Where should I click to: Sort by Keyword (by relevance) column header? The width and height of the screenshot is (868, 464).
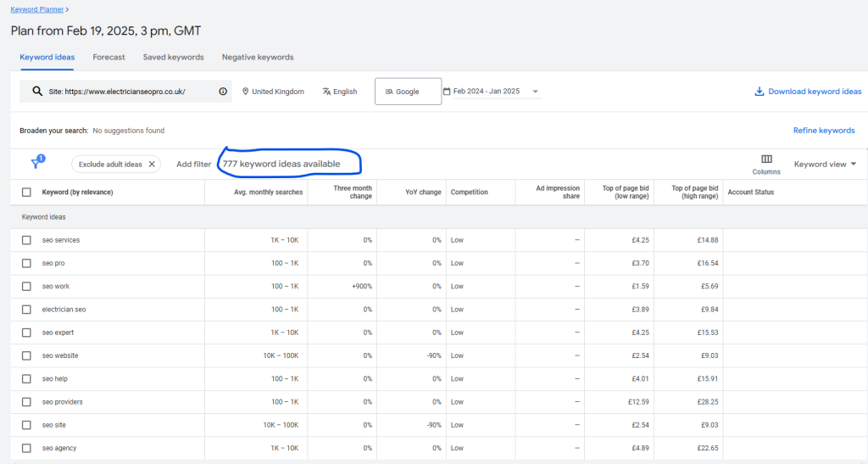tap(77, 193)
